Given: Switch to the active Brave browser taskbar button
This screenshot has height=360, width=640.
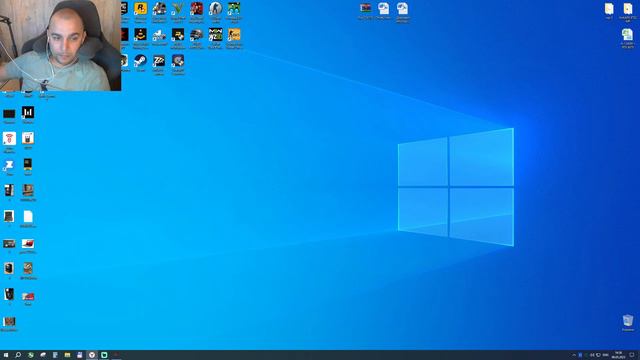Looking at the screenshot, I should [x=92, y=355].
